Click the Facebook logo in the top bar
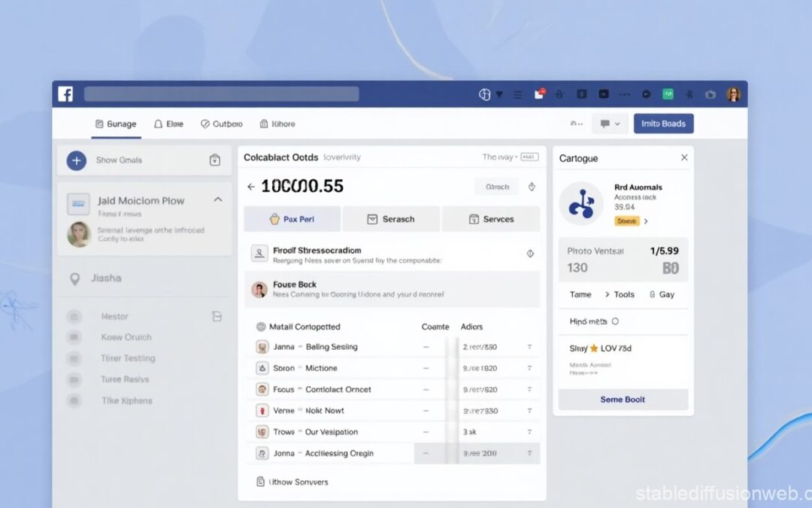 click(x=65, y=93)
